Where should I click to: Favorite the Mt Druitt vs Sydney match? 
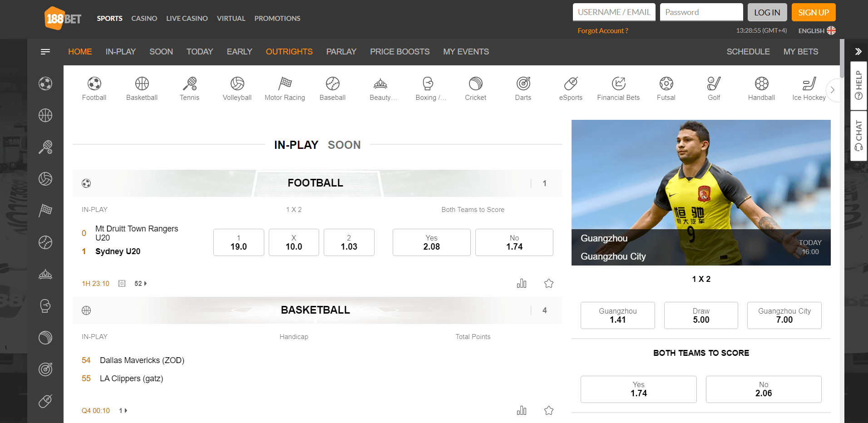click(x=548, y=283)
